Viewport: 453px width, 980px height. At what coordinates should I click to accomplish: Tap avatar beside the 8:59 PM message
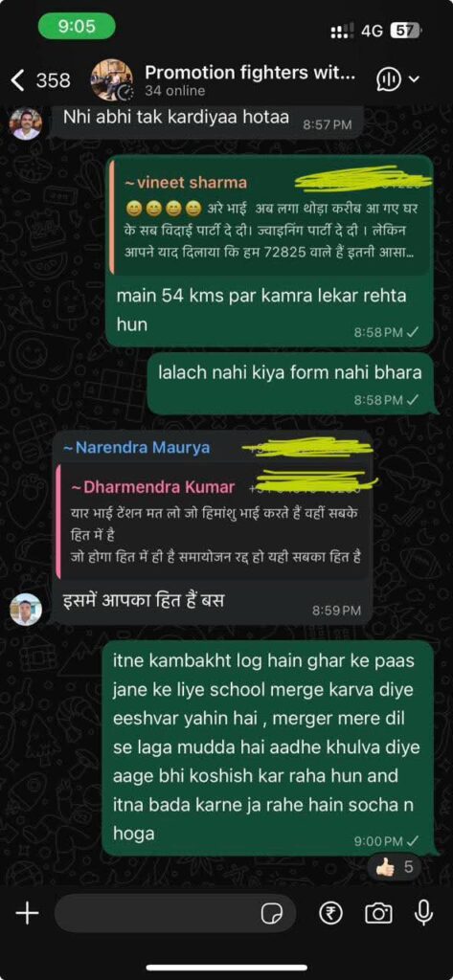(26, 610)
